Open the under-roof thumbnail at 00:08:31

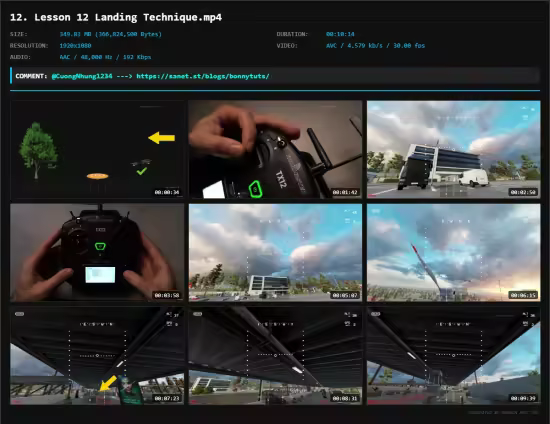pos(275,356)
